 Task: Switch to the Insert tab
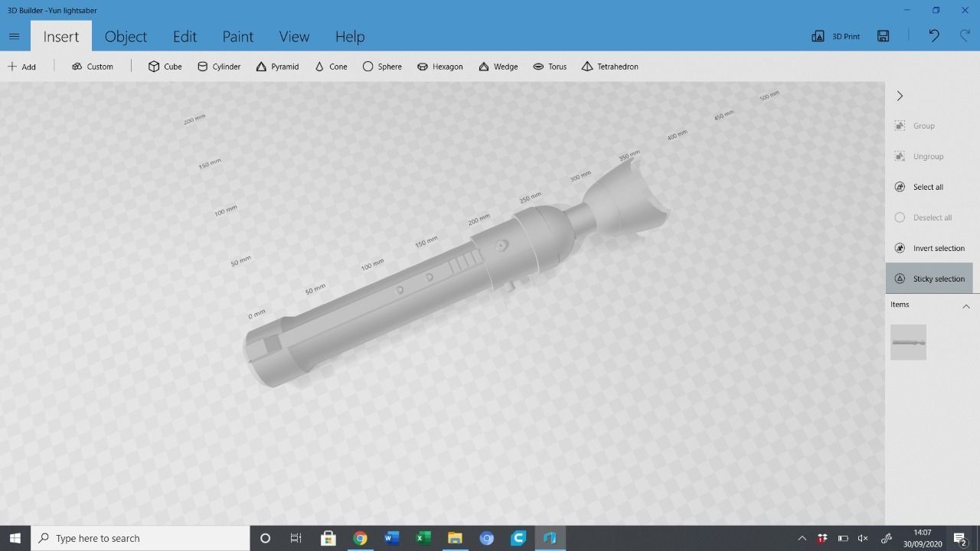point(61,36)
